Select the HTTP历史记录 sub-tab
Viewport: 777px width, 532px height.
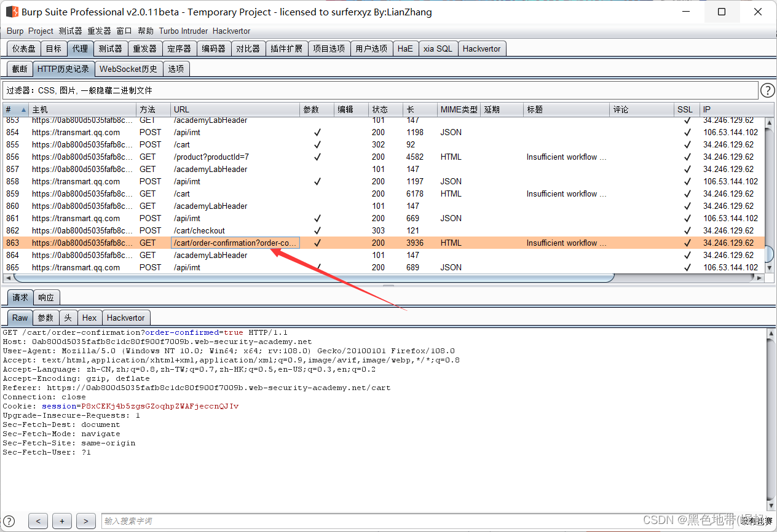tap(63, 69)
